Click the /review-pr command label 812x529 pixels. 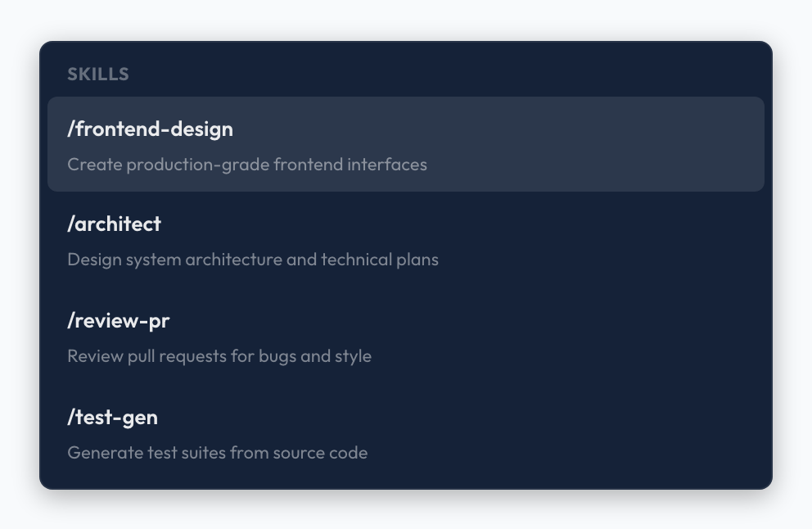118,320
